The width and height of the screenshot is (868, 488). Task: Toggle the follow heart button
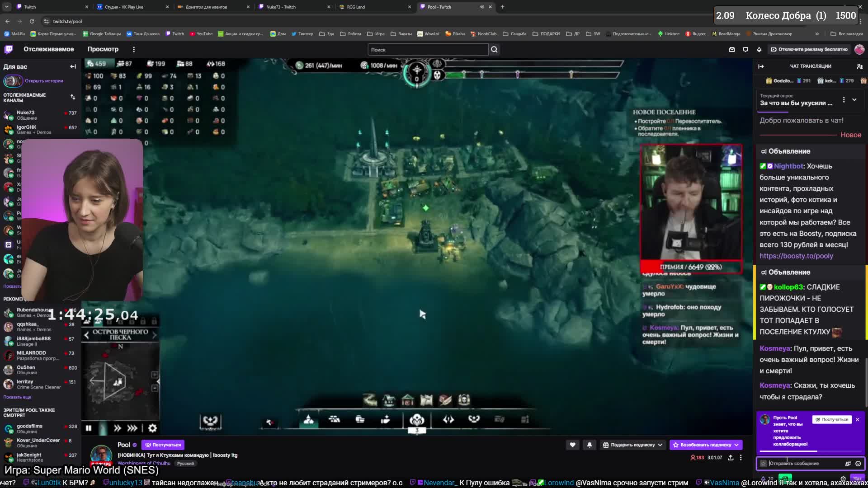point(572,445)
